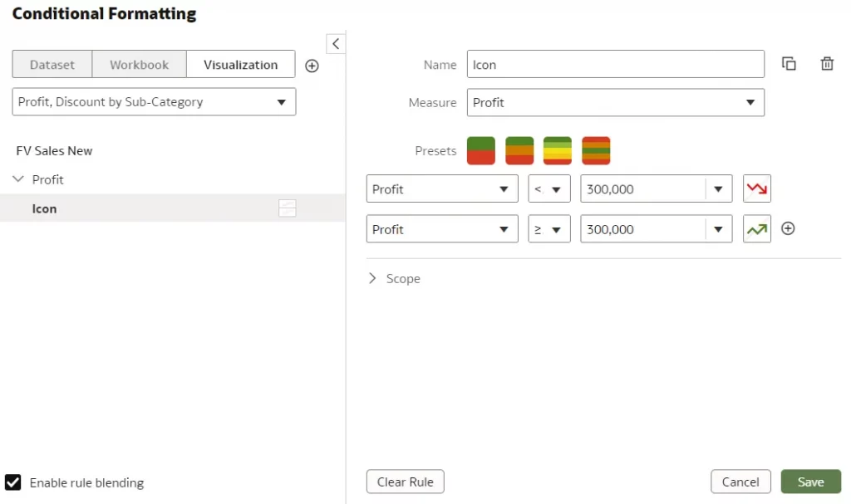Viewport: 851px width, 504px height.
Task: Switch to the Workbook tab
Action: (x=139, y=65)
